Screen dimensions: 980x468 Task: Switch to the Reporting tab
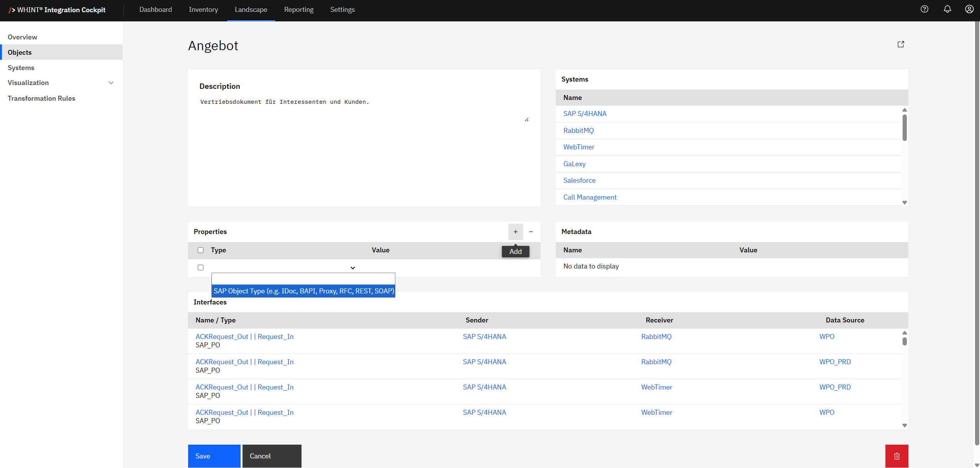click(298, 10)
